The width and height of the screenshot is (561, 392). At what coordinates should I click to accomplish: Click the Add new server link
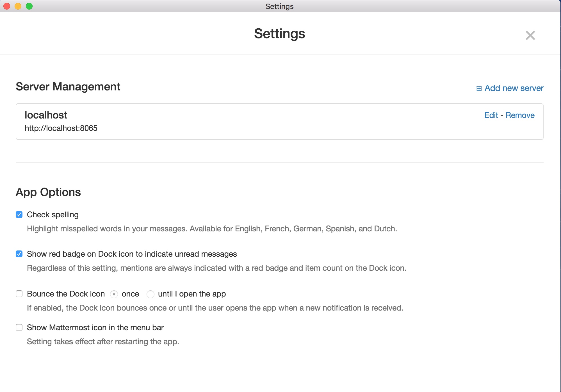(x=514, y=88)
